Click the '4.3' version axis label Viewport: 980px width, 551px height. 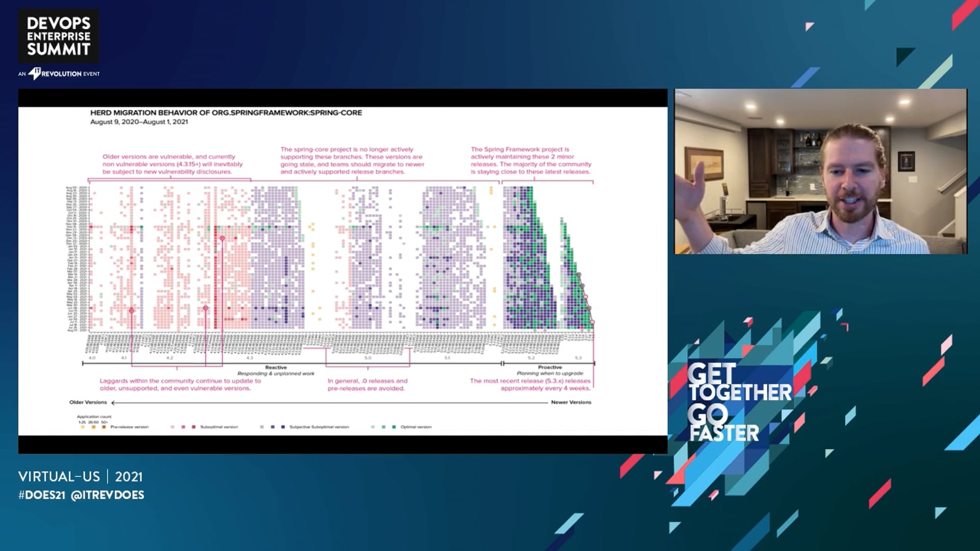(x=250, y=358)
